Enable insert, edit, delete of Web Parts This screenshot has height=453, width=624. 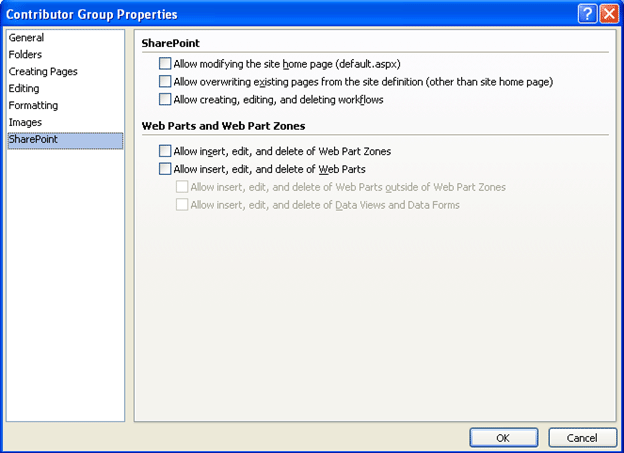coord(165,169)
